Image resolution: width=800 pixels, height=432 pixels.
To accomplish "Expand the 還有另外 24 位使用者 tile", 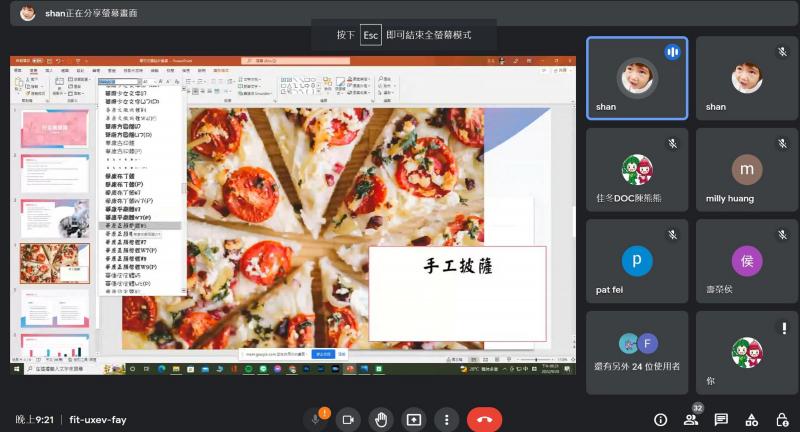I will (x=637, y=353).
